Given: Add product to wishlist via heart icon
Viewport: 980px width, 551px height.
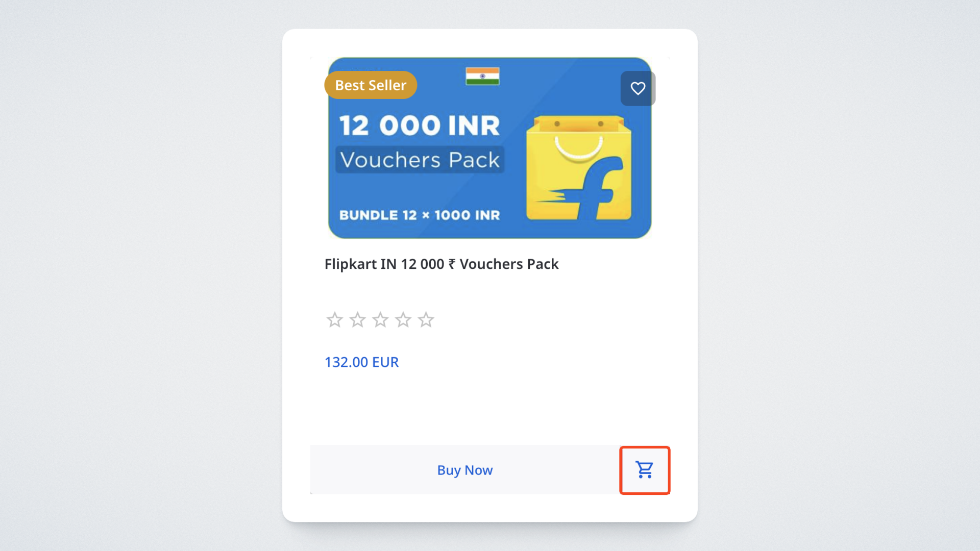Looking at the screenshot, I should pyautogui.click(x=638, y=88).
